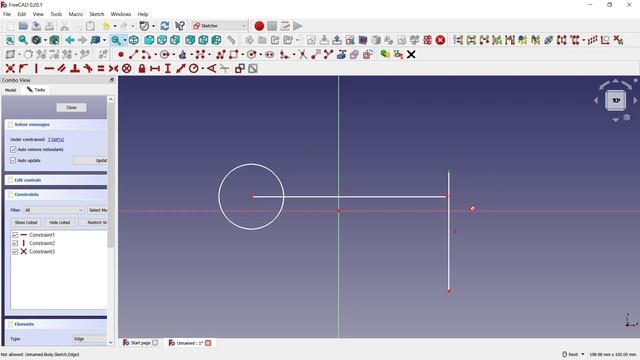Screen dimensions: 640x360
Task: Uncheck Constraint1 checkbox
Action: click(15, 235)
